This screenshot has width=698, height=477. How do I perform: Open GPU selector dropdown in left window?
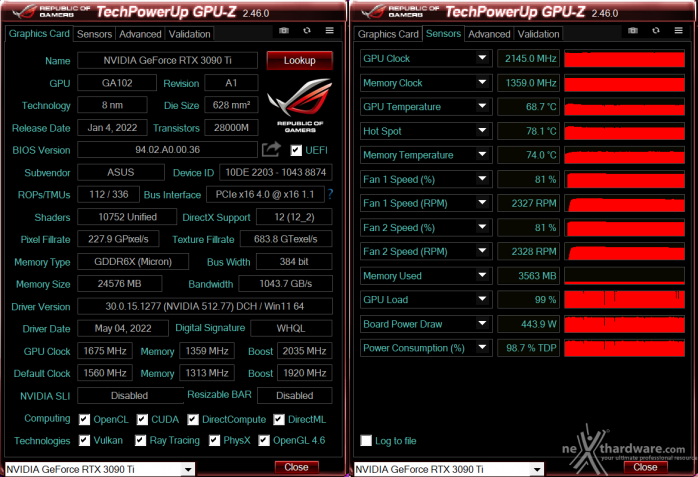click(x=188, y=469)
